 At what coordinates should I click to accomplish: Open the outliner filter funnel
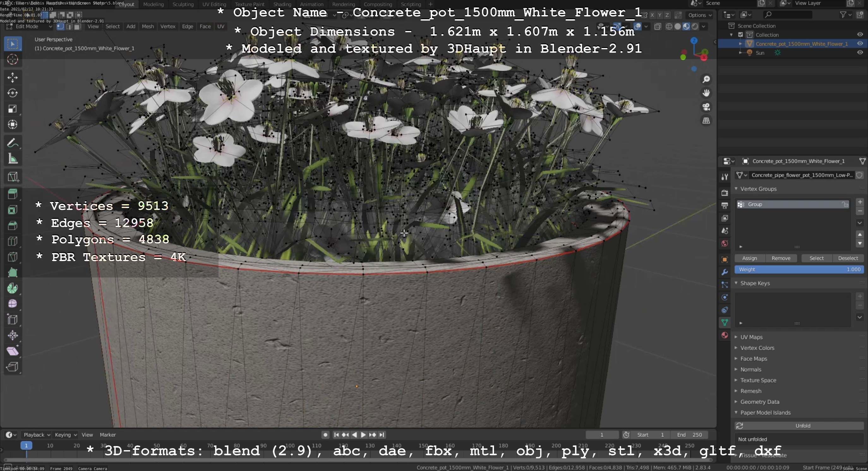pos(846,15)
